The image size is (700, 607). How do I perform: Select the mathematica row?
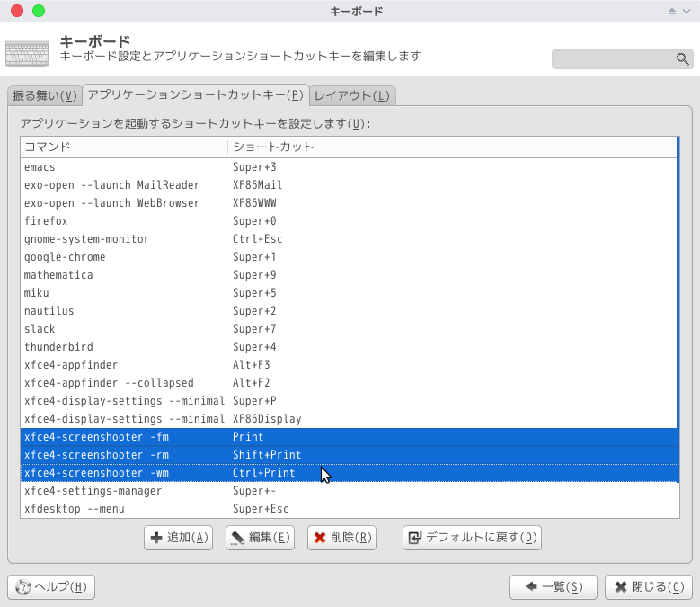[350, 274]
